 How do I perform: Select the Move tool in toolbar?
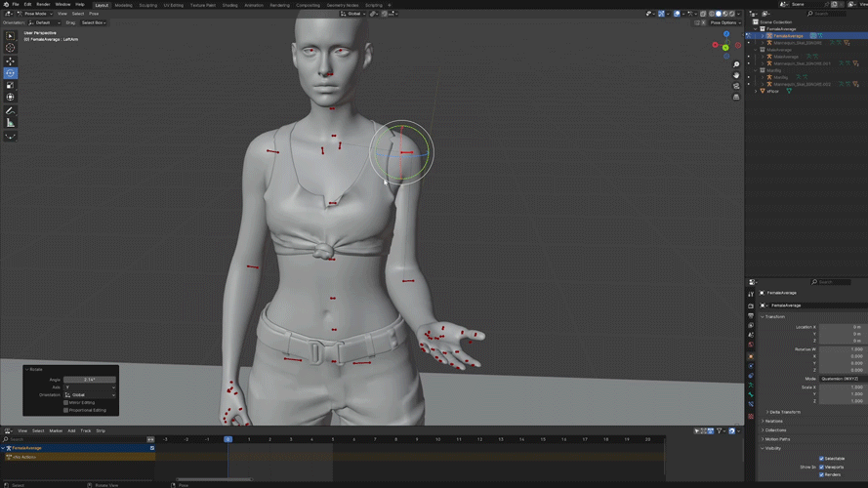(11, 61)
